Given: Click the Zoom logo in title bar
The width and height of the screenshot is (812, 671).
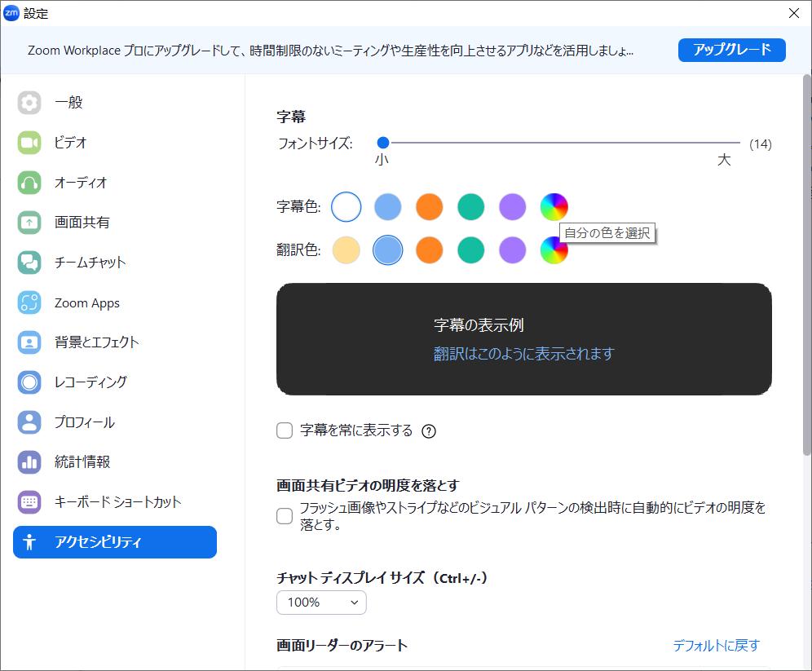Looking at the screenshot, I should [11, 13].
